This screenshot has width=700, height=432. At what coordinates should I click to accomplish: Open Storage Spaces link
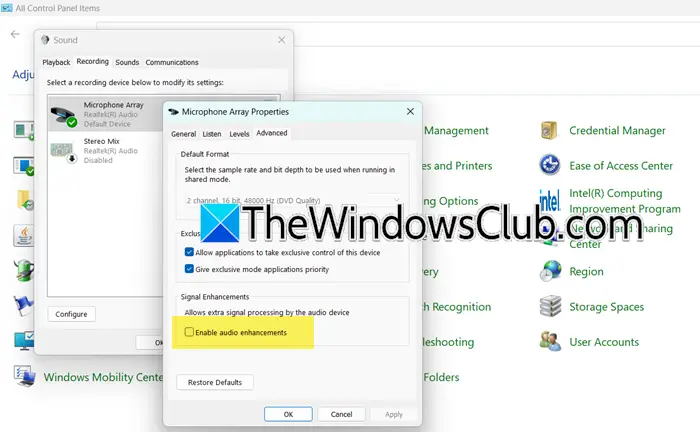pos(607,307)
